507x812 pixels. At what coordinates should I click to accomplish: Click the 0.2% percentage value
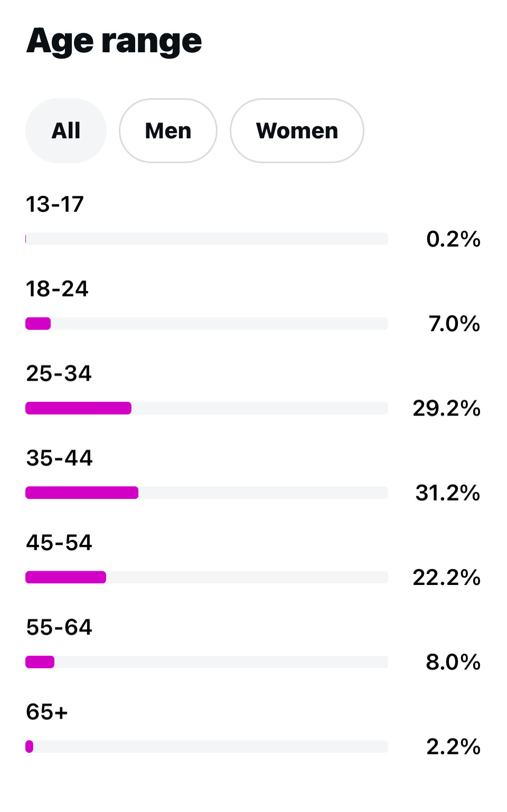[453, 239]
